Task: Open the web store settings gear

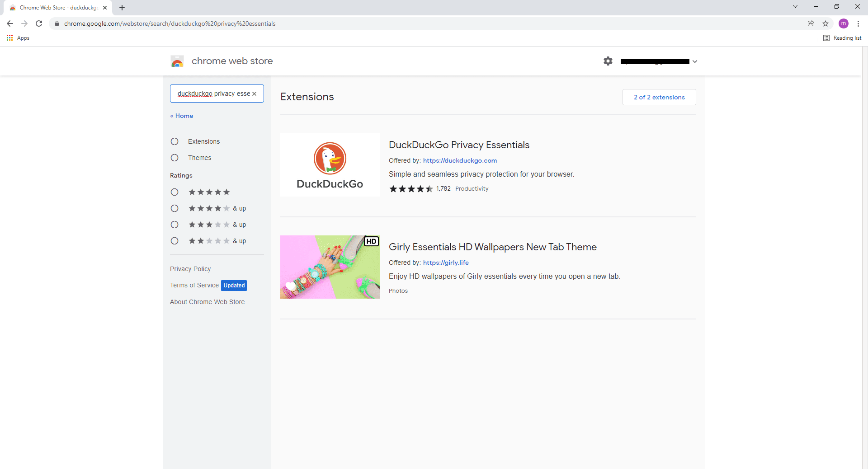Action: pyautogui.click(x=608, y=61)
